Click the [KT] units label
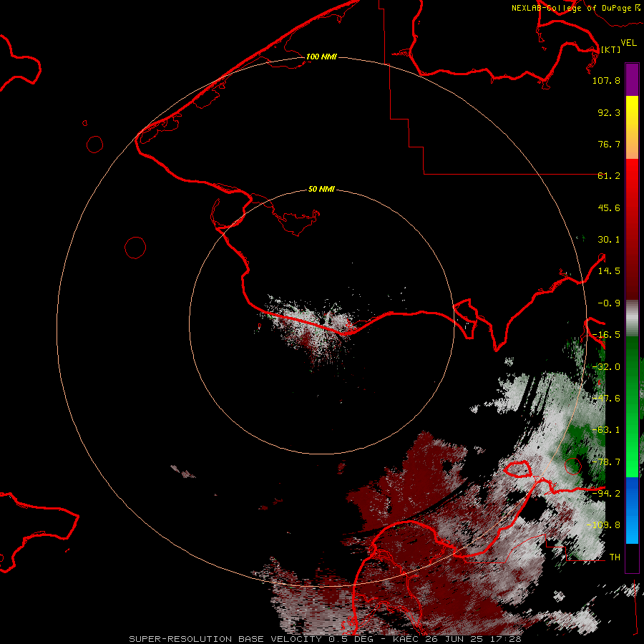644x644 pixels. click(610, 49)
